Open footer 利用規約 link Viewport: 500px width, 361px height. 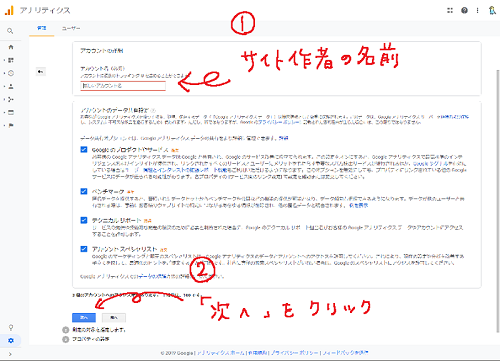tap(258, 353)
